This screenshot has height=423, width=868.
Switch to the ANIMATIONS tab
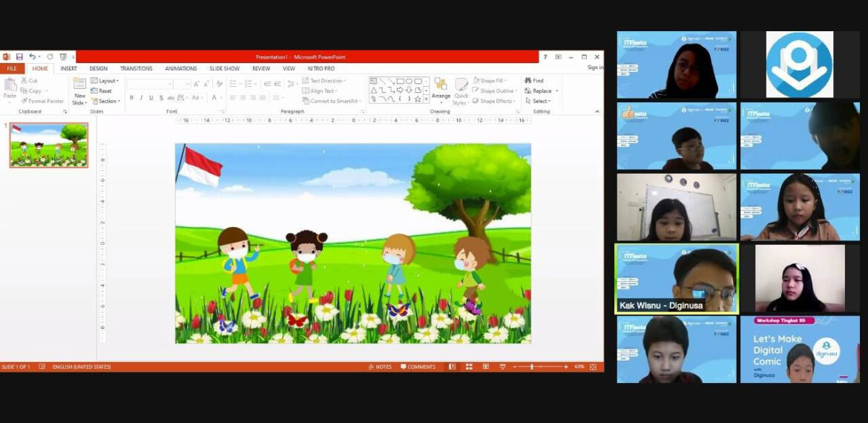tap(181, 68)
